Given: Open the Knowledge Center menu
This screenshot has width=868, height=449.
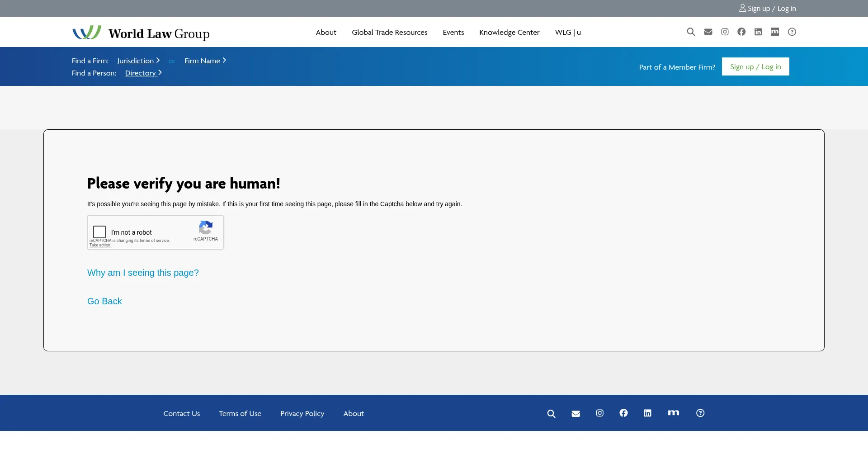Looking at the screenshot, I should click(x=509, y=32).
